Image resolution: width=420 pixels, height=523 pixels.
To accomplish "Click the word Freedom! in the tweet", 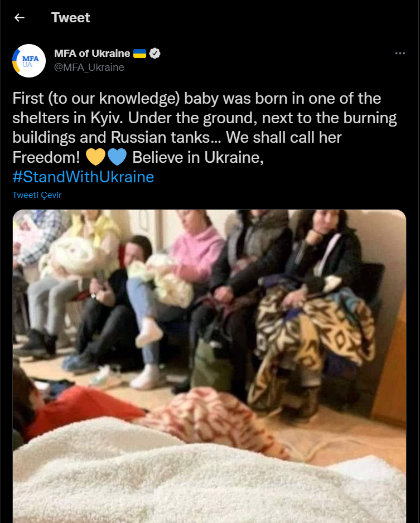I will point(46,157).
